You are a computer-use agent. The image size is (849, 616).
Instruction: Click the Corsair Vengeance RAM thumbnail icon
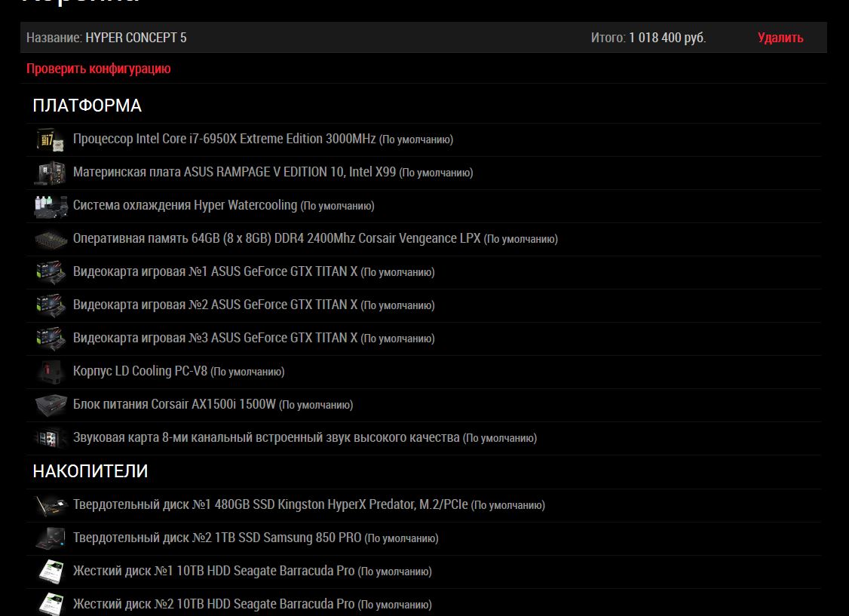pyautogui.click(x=51, y=239)
